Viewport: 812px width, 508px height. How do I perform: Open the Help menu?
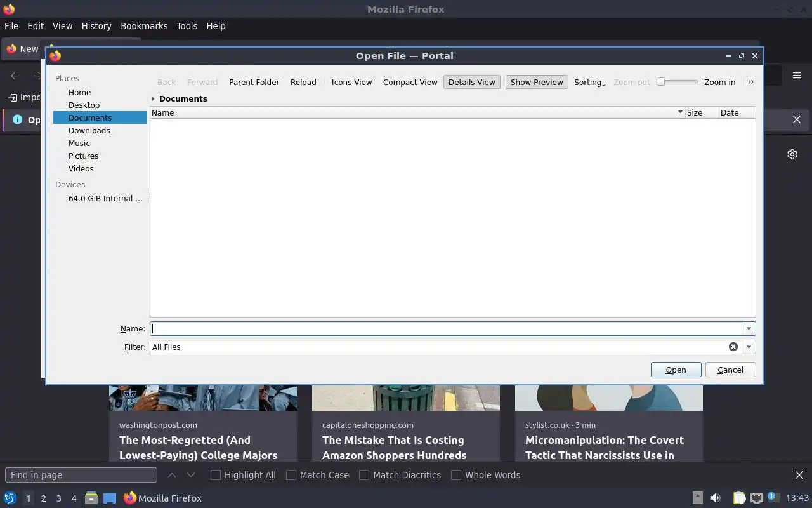click(x=216, y=26)
